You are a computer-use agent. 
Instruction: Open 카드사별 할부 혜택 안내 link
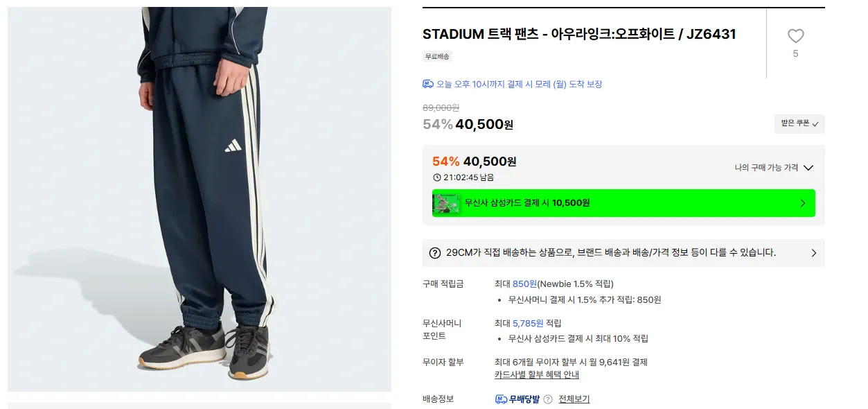click(537, 375)
